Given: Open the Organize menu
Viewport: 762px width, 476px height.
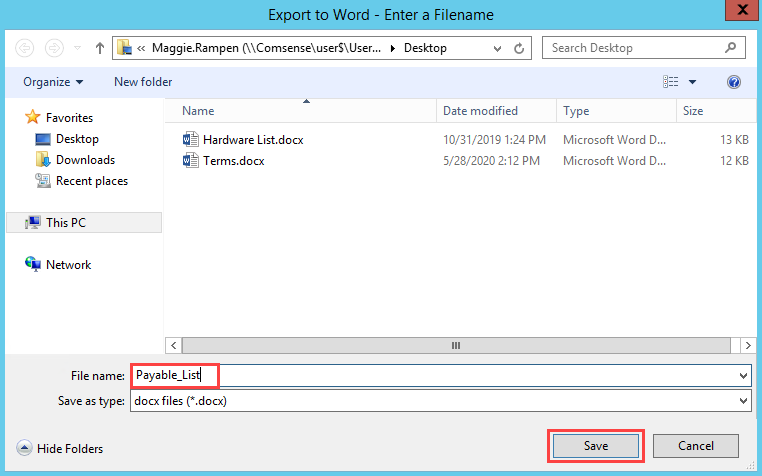Looking at the screenshot, I should pyautogui.click(x=53, y=82).
